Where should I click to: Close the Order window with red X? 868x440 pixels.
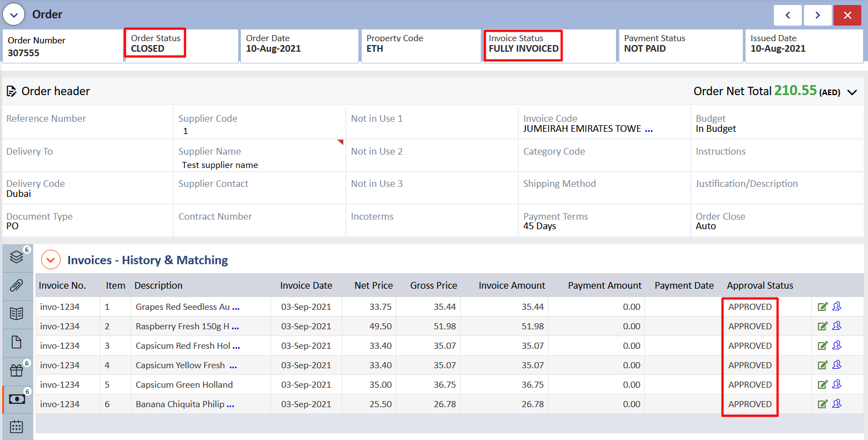tap(847, 15)
